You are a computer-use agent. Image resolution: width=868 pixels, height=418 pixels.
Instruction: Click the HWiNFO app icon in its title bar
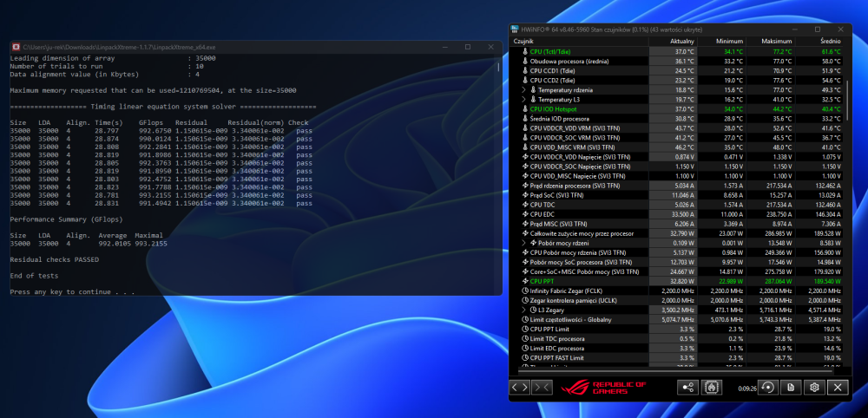point(516,29)
